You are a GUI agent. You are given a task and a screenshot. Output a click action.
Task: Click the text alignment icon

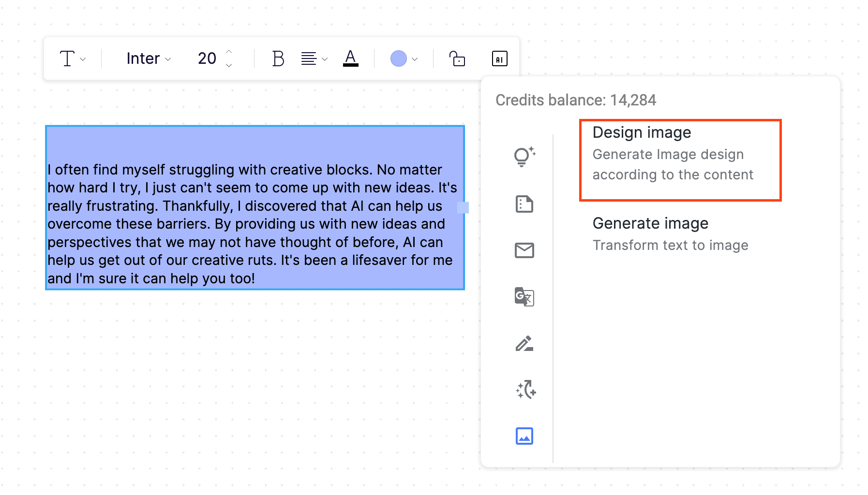pos(309,58)
